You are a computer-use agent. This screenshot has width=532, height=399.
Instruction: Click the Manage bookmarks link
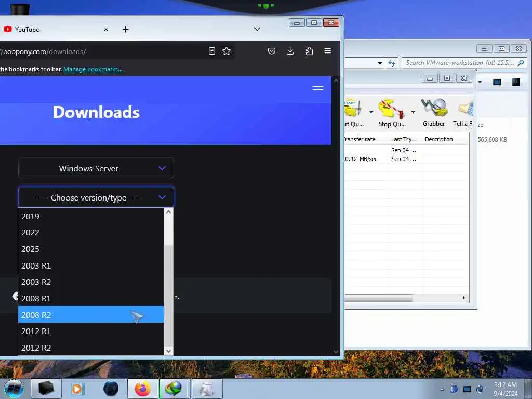coord(92,69)
